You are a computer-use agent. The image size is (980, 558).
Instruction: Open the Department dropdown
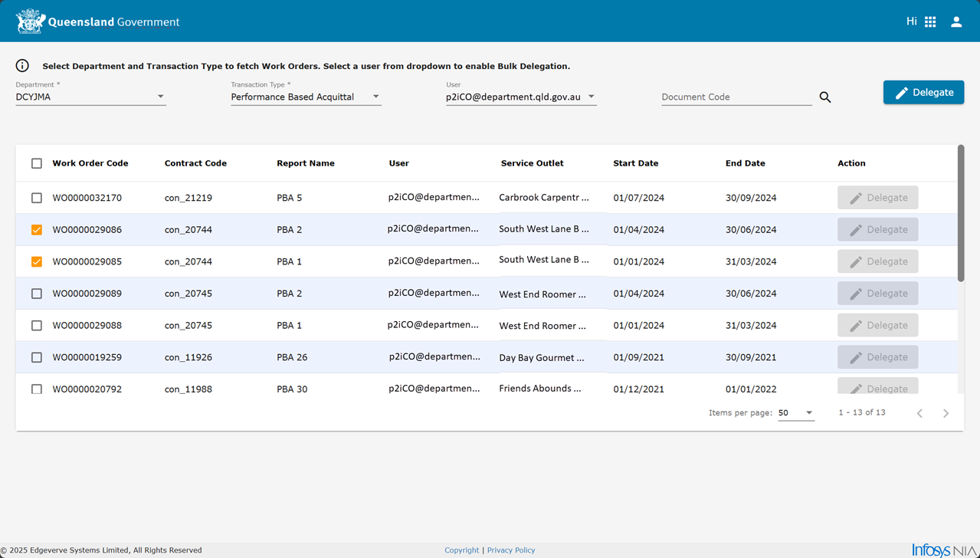[90, 97]
